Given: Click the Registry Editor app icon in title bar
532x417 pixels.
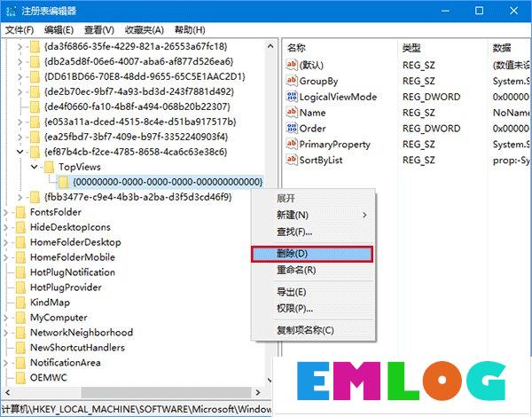Looking at the screenshot, I should (12, 11).
